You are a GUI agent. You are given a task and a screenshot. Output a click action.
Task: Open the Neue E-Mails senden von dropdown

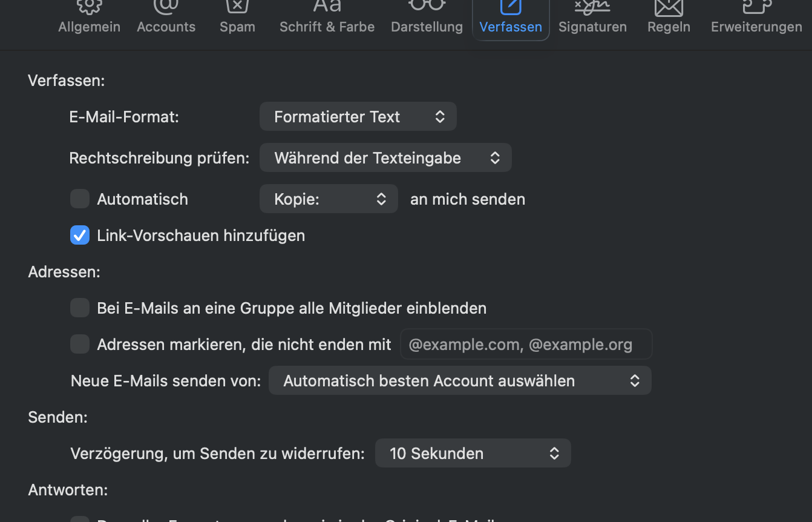[x=460, y=381]
